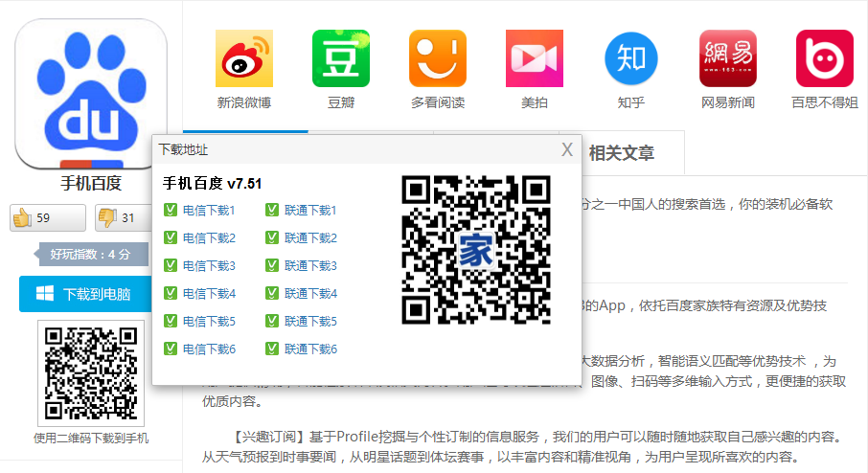Click the 多看阅读 label text
The height and width of the screenshot is (473, 868).
[x=438, y=102]
